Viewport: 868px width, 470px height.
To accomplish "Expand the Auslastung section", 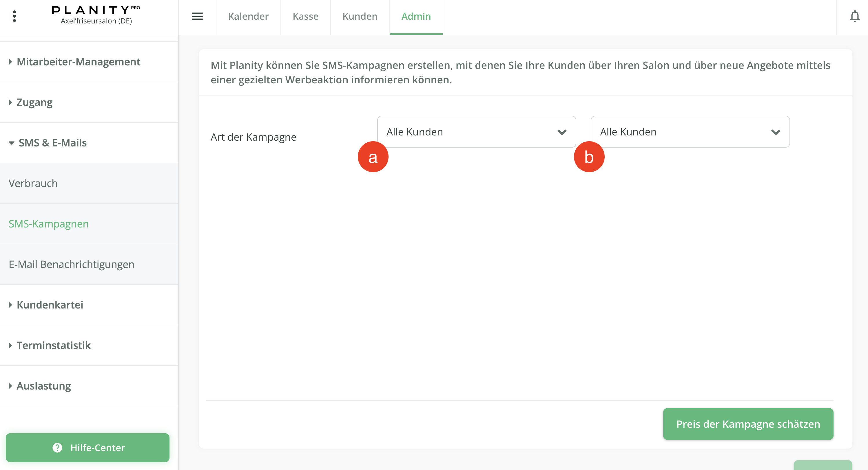I will tap(43, 386).
